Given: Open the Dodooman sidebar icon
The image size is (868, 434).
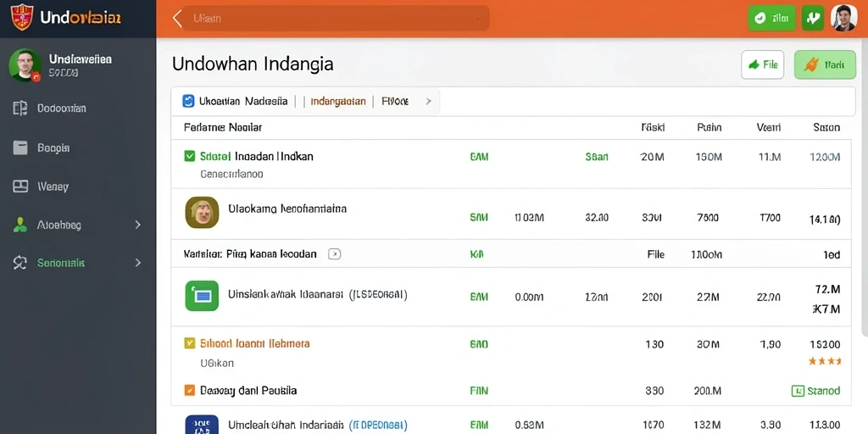Looking at the screenshot, I should (20, 108).
